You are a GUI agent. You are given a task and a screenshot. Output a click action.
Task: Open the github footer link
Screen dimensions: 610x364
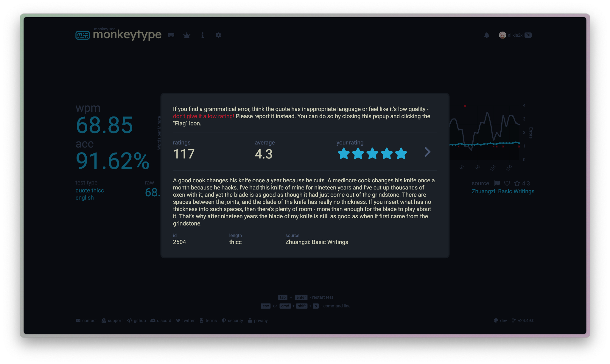click(136, 321)
